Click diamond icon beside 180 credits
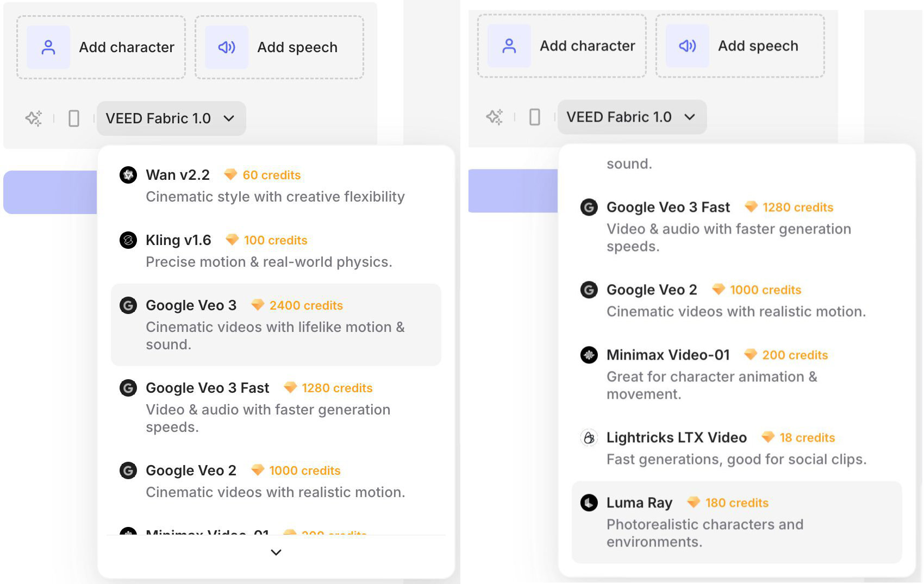The height and width of the screenshot is (584, 924). 694,502
